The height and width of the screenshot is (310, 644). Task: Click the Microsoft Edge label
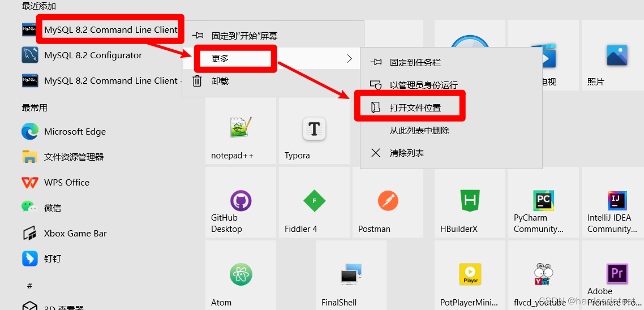(x=75, y=131)
